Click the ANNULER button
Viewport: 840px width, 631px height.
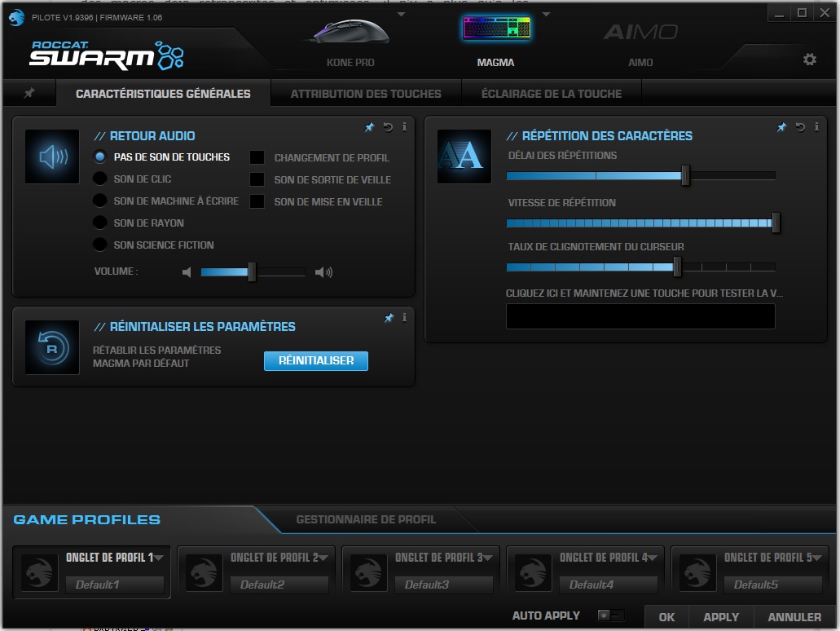793,617
